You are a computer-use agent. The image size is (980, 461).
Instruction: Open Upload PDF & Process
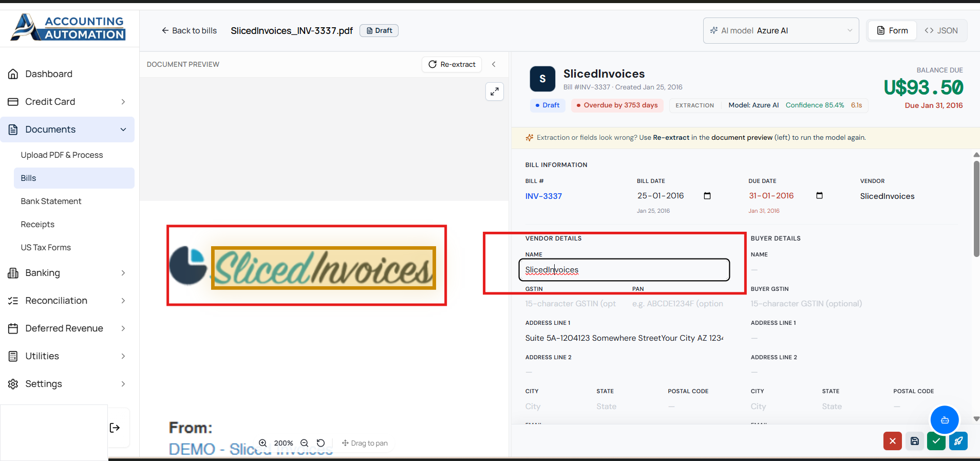pyautogui.click(x=62, y=155)
